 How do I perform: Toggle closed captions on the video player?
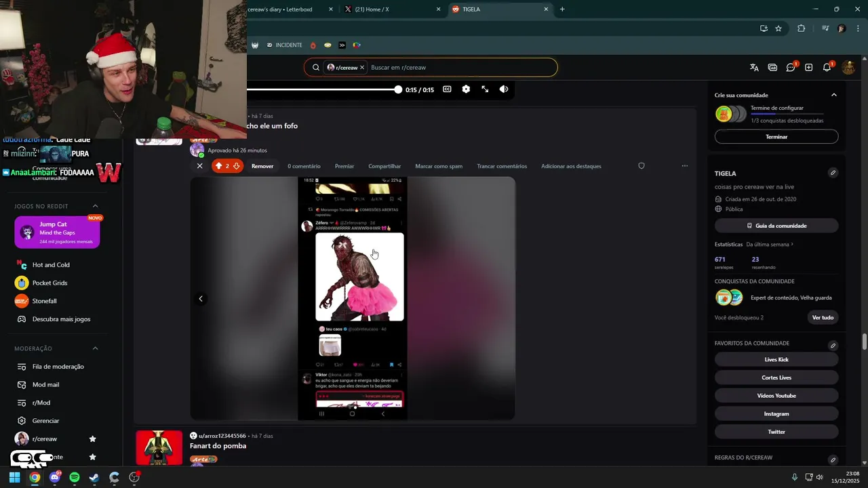tap(447, 89)
